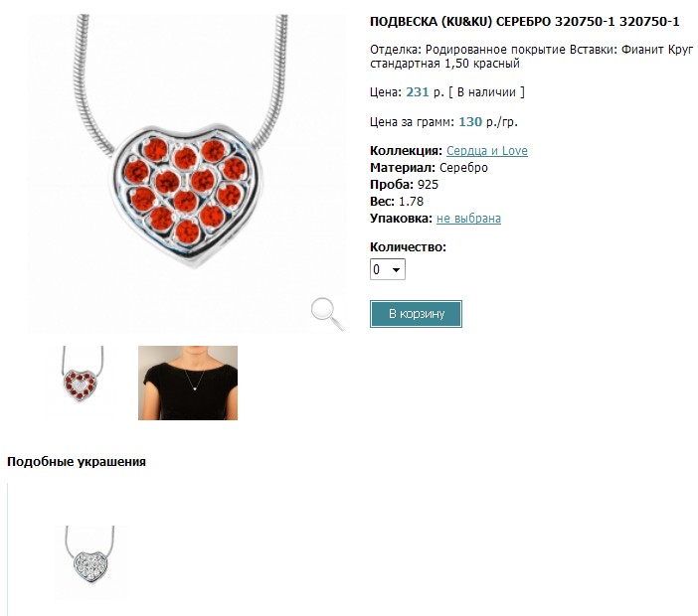The height and width of the screenshot is (616, 698).
Task: Click the Отделка description text
Action: click(532, 56)
